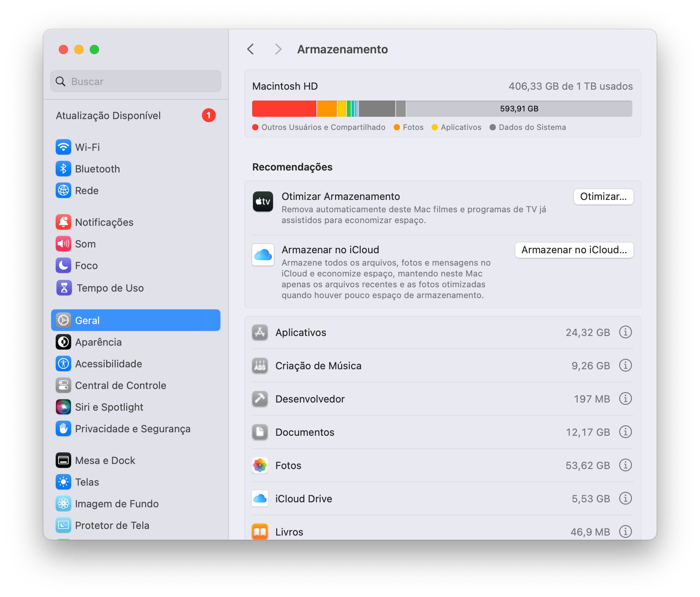Click red segment of storage bar

click(284, 109)
